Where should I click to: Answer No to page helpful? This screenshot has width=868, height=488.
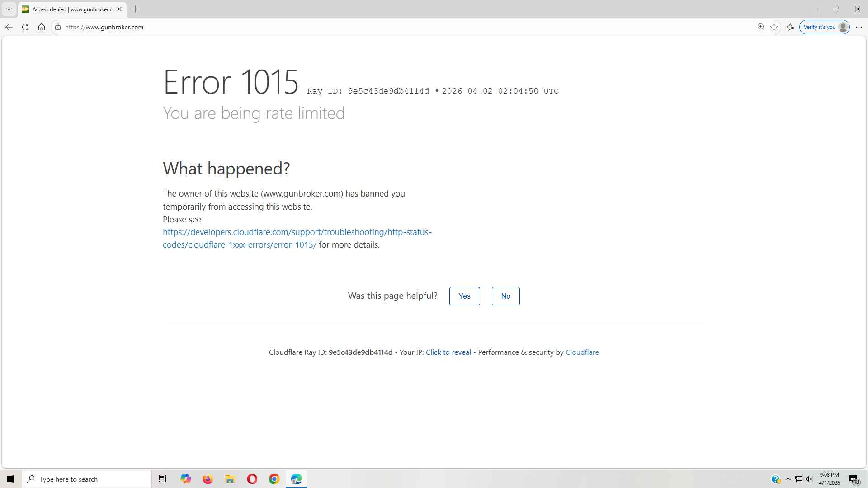point(505,296)
